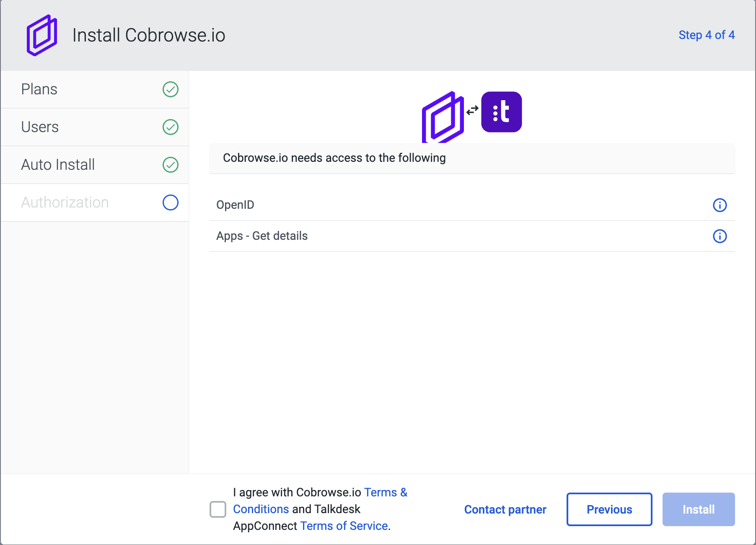Open the Plans step label in the sidebar
This screenshot has width=756, height=545.
(39, 89)
